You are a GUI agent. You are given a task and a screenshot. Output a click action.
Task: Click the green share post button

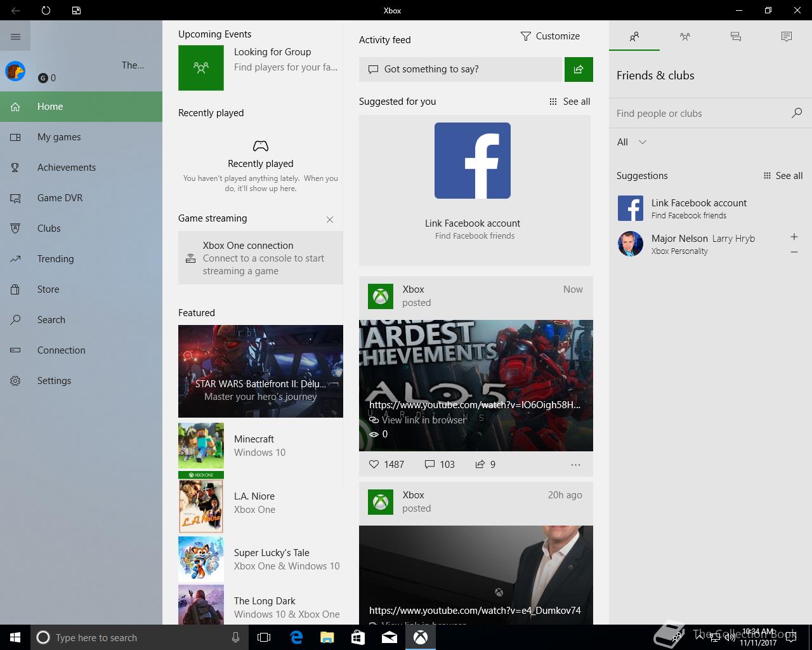(579, 69)
